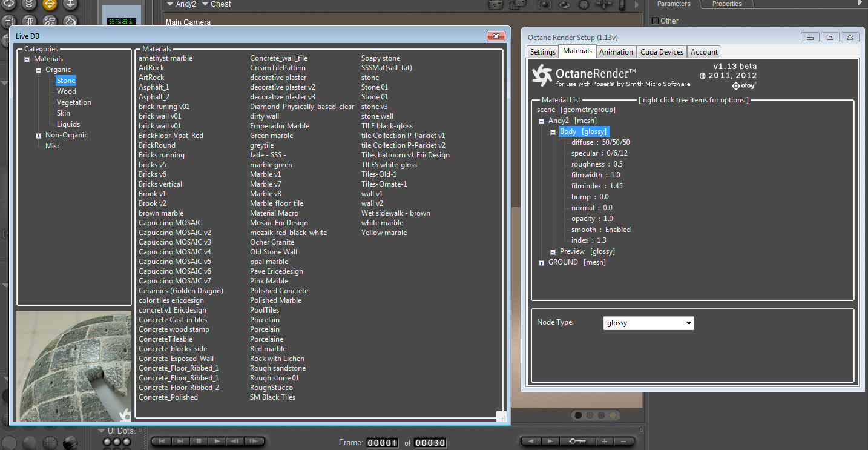This screenshot has height=450, width=868.
Task: Open keyframe edit key icon
Action: click(577, 442)
